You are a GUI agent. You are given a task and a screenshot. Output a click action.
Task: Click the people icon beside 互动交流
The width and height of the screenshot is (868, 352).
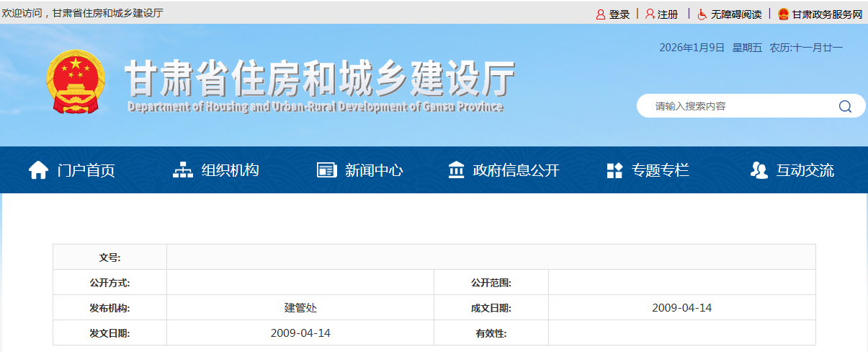tap(759, 170)
